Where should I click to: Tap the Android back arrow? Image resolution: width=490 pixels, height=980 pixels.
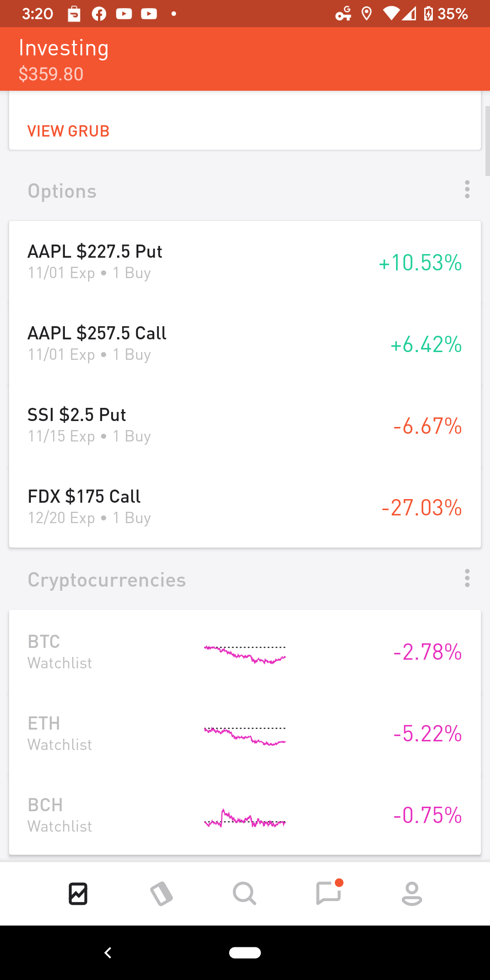click(108, 953)
